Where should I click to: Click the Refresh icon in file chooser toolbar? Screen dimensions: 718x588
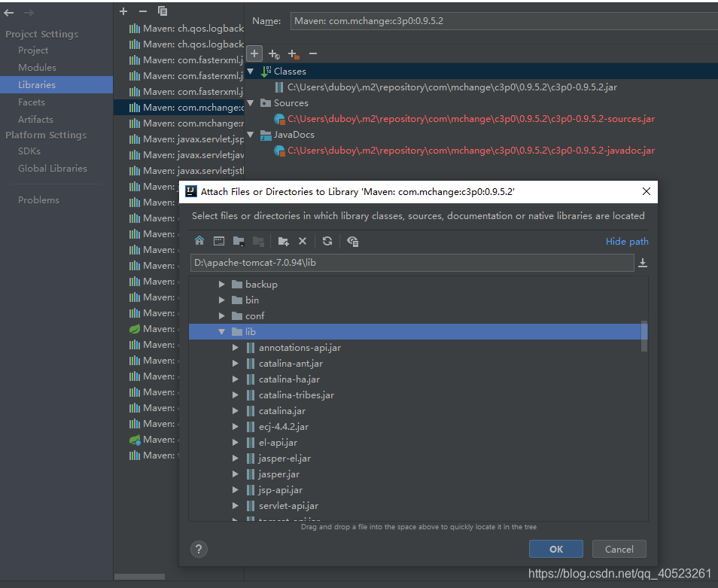327,241
